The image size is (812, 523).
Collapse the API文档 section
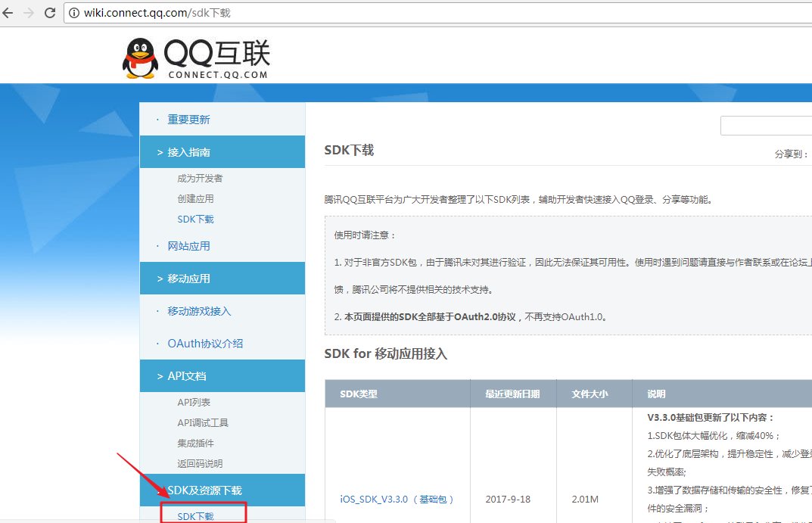[x=186, y=376]
